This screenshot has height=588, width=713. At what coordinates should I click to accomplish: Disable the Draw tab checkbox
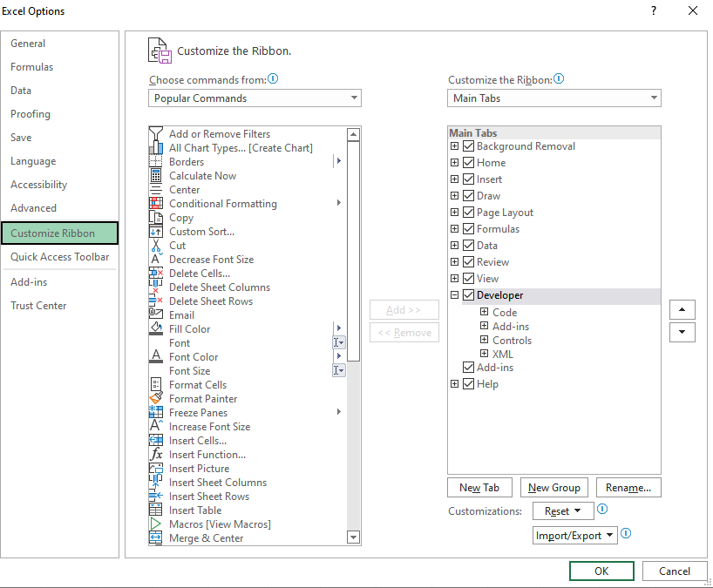pos(468,196)
